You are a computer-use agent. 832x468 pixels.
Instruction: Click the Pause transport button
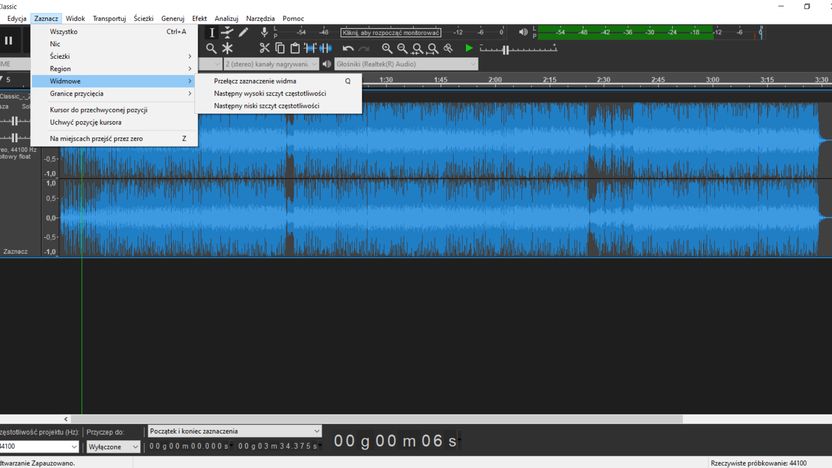pyautogui.click(x=8, y=40)
